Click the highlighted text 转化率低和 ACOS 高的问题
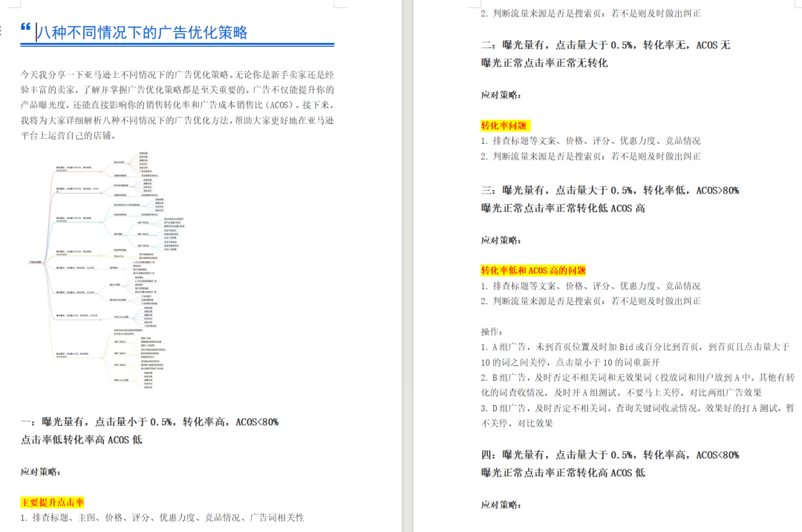 tap(533, 270)
